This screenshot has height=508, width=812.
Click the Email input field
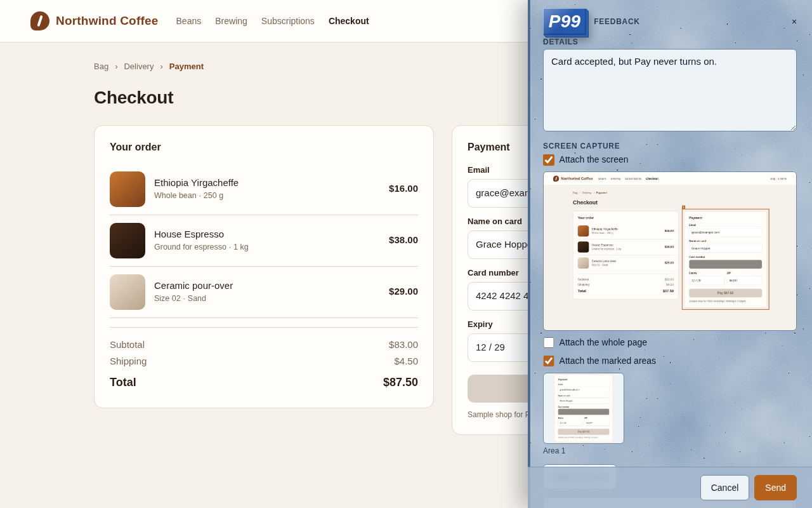click(498, 193)
